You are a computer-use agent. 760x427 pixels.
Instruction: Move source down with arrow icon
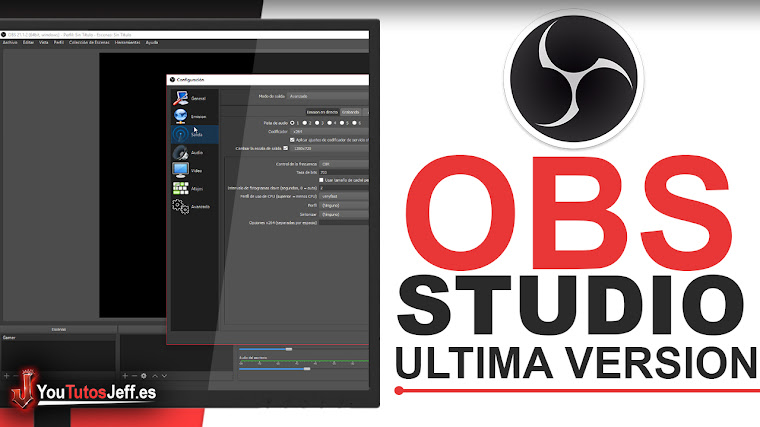point(165,376)
